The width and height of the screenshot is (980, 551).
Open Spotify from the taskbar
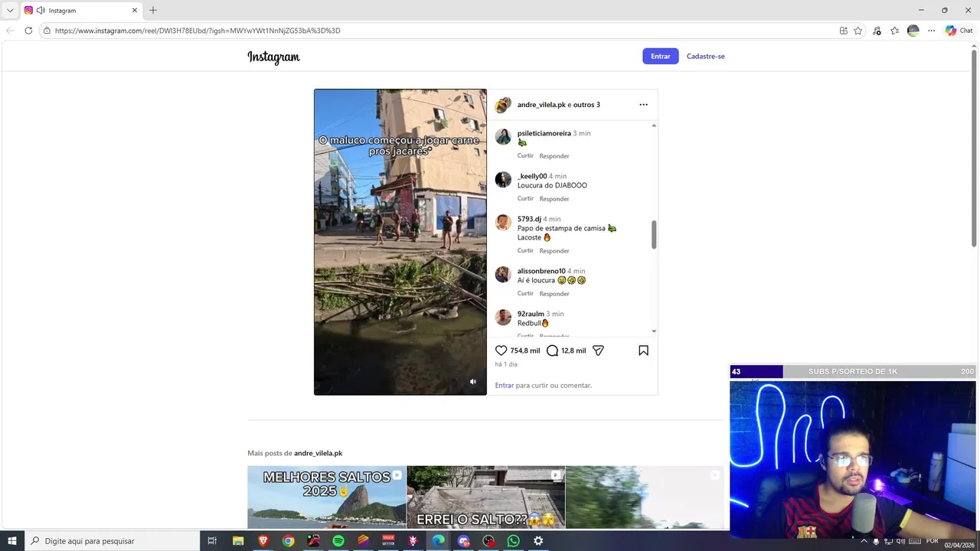click(338, 541)
